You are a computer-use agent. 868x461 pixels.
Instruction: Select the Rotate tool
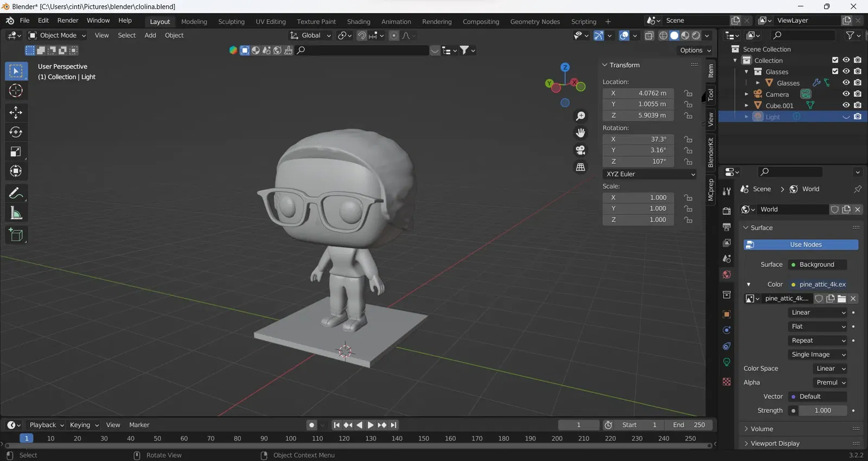(x=16, y=132)
